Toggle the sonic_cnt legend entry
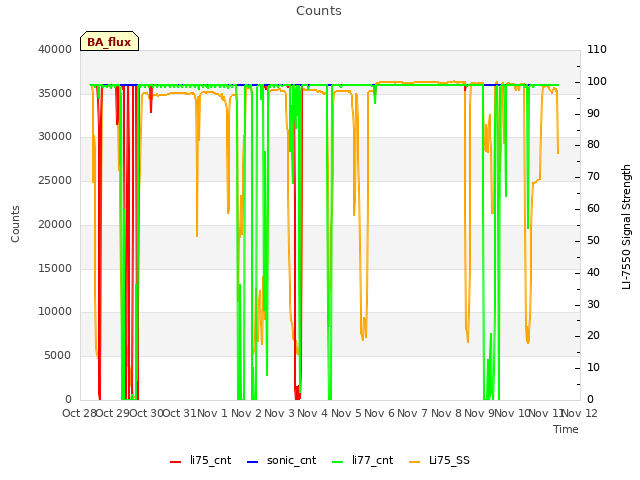Screen dimensions: 640x480 [282, 460]
